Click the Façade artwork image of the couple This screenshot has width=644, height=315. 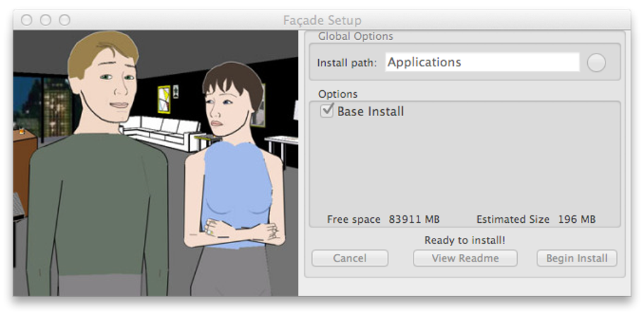tap(156, 163)
